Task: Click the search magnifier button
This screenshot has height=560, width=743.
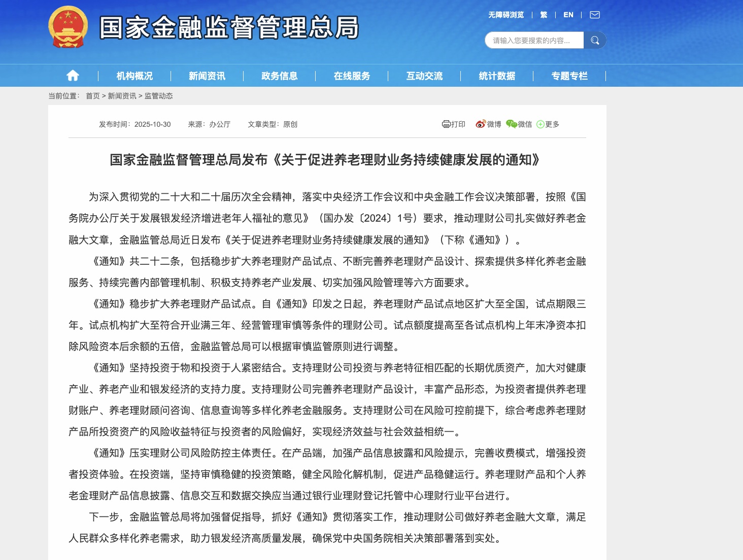Action: (x=595, y=40)
